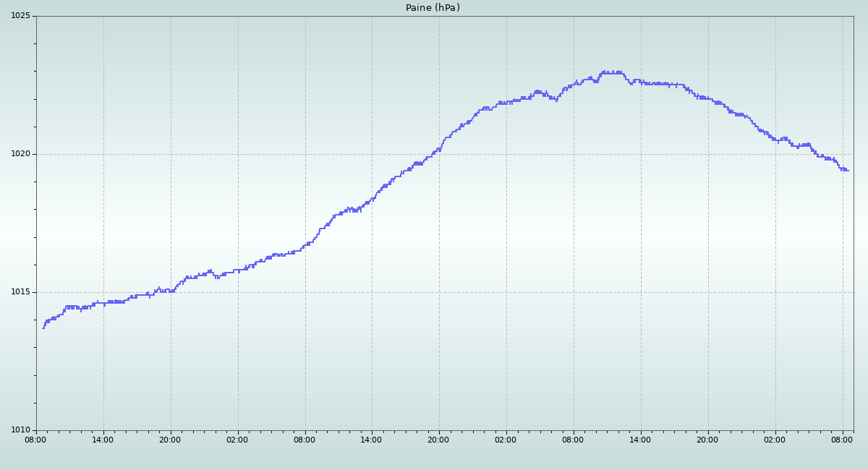Click the third 08:00 label from the left
Image resolution: width=868 pixels, height=470 pixels.
(x=573, y=439)
